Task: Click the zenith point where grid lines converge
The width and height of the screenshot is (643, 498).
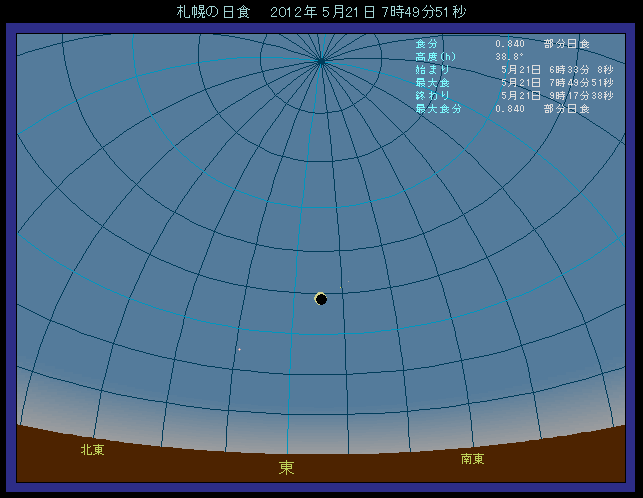Action: tap(321, 60)
